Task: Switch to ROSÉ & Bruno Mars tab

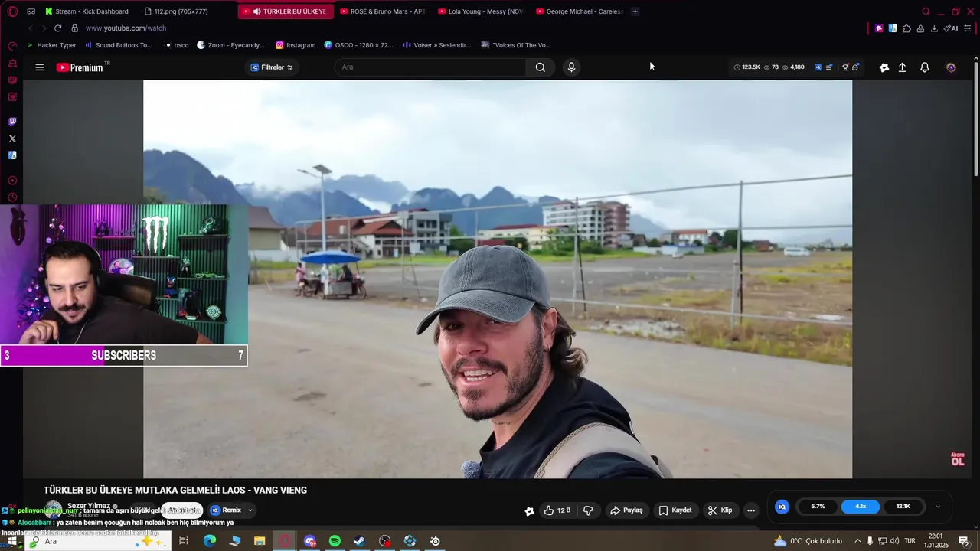Action: 383,11
